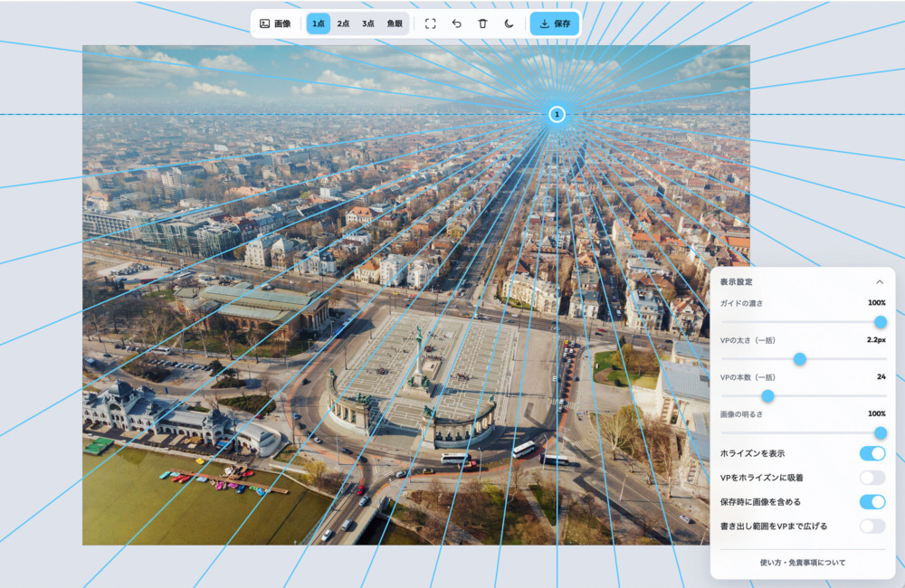Viewport: 905px width, 588px height.
Task: Enable 書き出し範囲をVPまで広げる toggle
Action: pyautogui.click(x=872, y=526)
